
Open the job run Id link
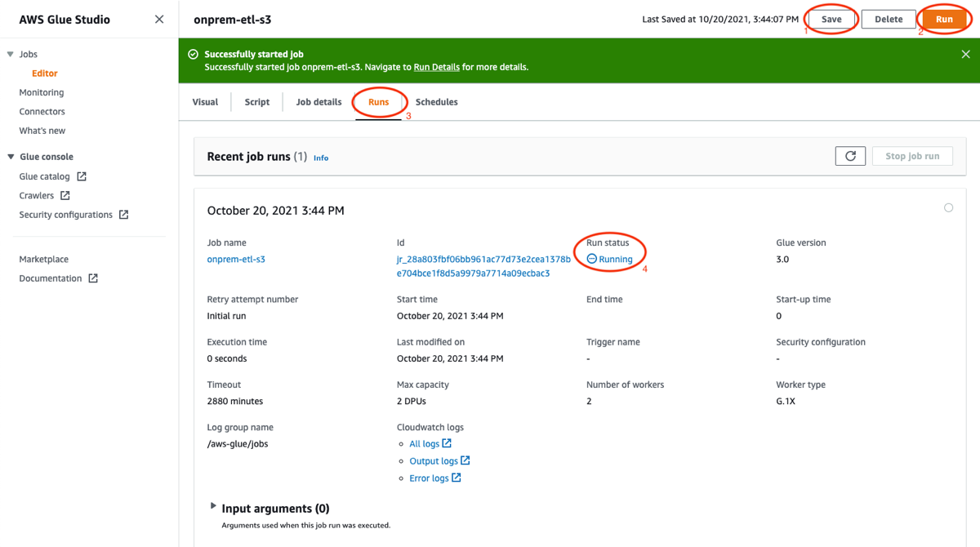click(x=483, y=266)
